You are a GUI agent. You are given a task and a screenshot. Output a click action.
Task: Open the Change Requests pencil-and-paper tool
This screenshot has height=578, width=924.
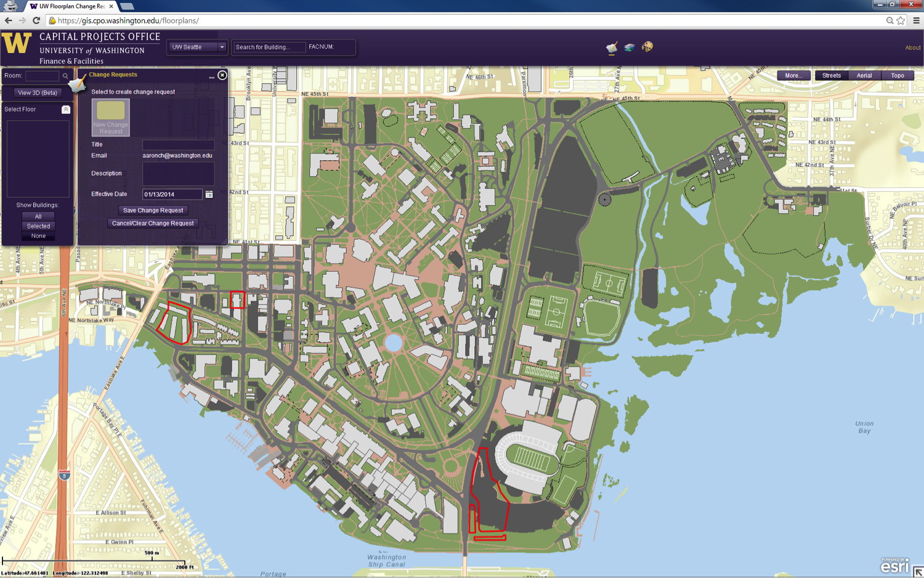pos(612,47)
